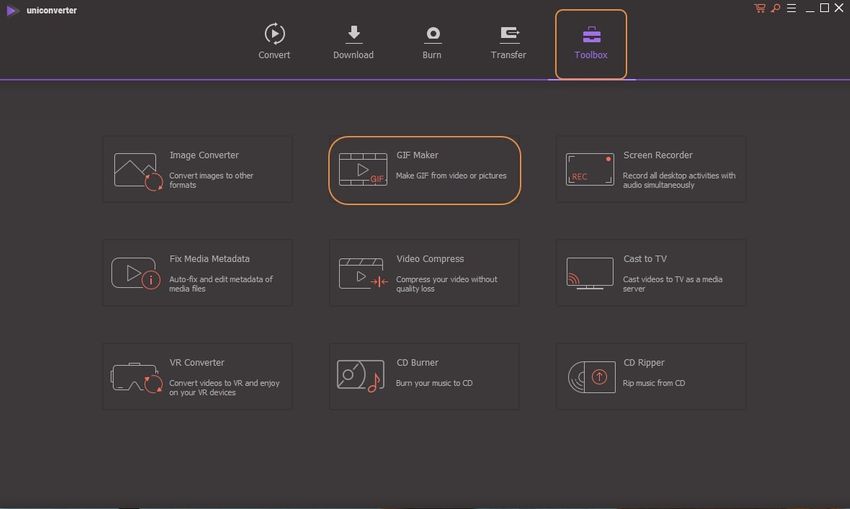
Task: Click the 'Video Compress' title text
Action: (x=430, y=259)
